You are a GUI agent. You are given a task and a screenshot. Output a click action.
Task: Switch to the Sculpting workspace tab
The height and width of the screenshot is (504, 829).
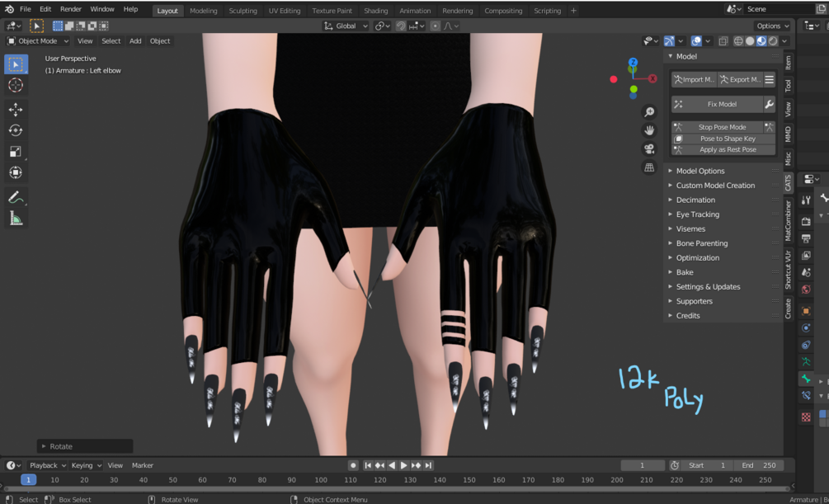click(x=243, y=11)
